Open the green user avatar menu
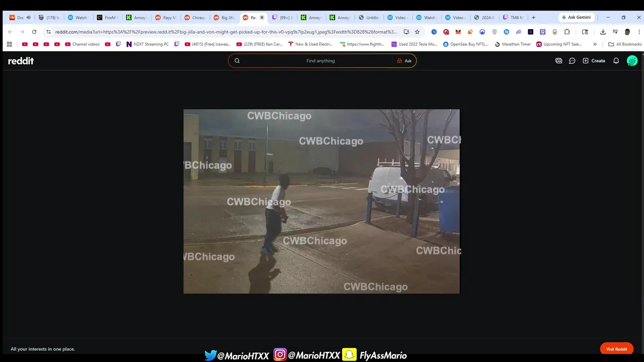 click(x=632, y=61)
